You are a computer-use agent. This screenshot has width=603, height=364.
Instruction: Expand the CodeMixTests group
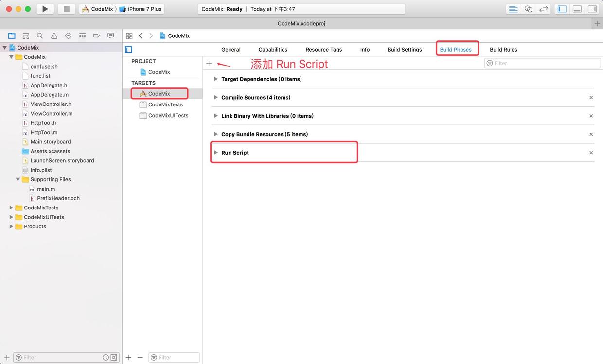pyautogui.click(x=11, y=208)
